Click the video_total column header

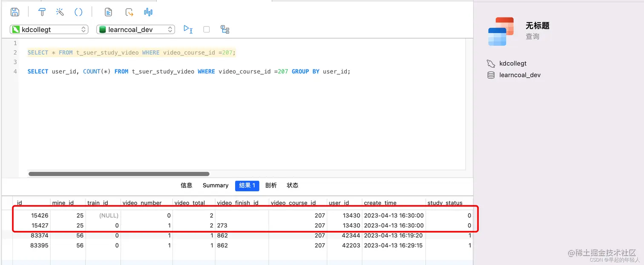tap(194, 203)
